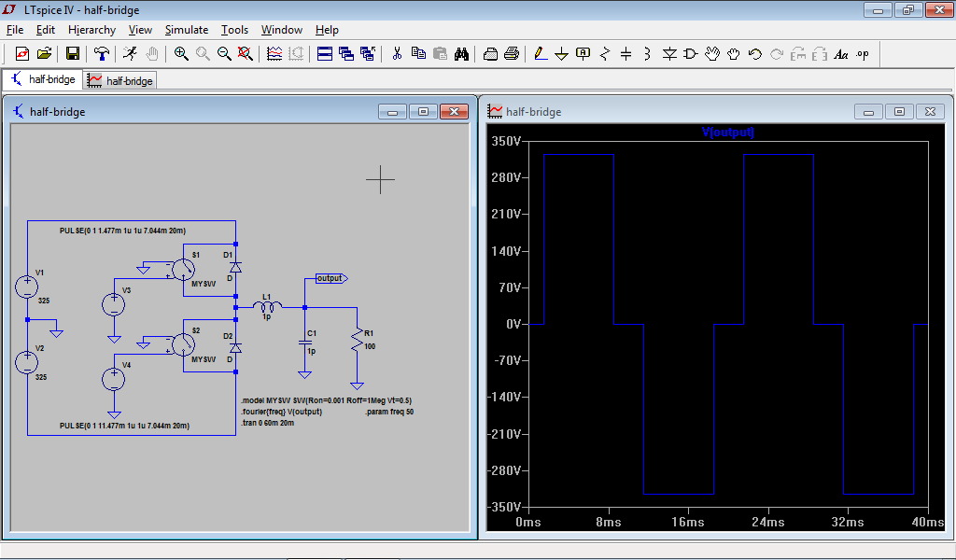Run the simulation with the running-man icon
This screenshot has width=956, height=560.
pos(130,54)
